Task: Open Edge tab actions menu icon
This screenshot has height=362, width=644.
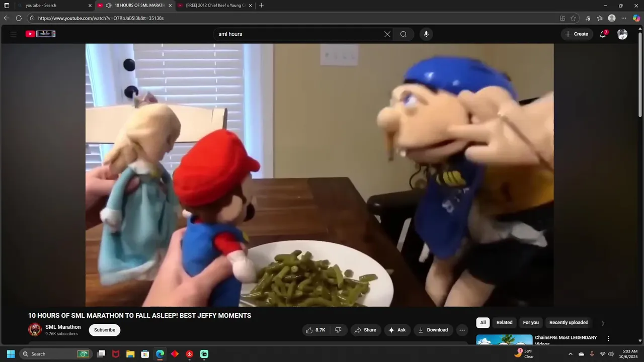Action: (x=7, y=6)
